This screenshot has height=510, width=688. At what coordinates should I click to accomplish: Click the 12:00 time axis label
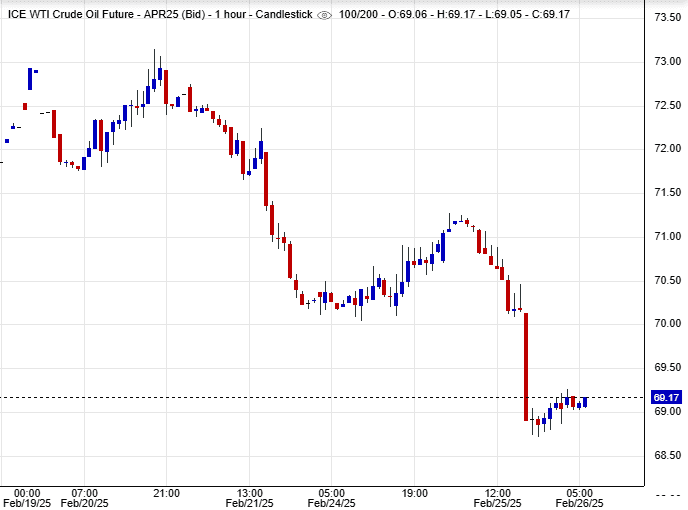click(497, 493)
